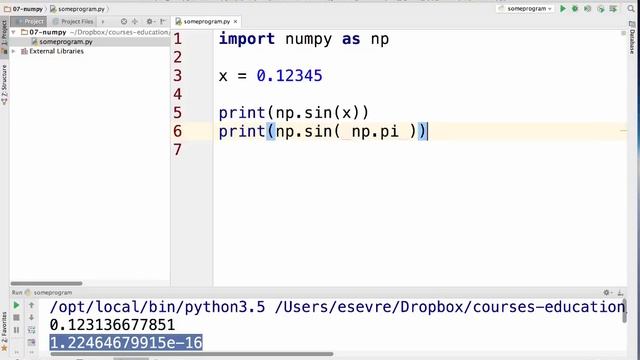The width and height of the screenshot is (640, 360).
Task: Expand the External Libraries node
Action: (x=13, y=51)
